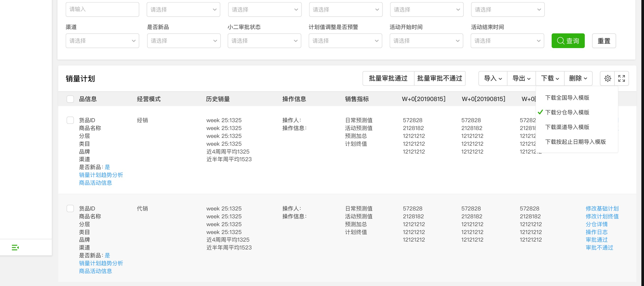The width and height of the screenshot is (644, 286).
Task: Select 下载全国导入模版 menu item
Action: tap(577, 98)
